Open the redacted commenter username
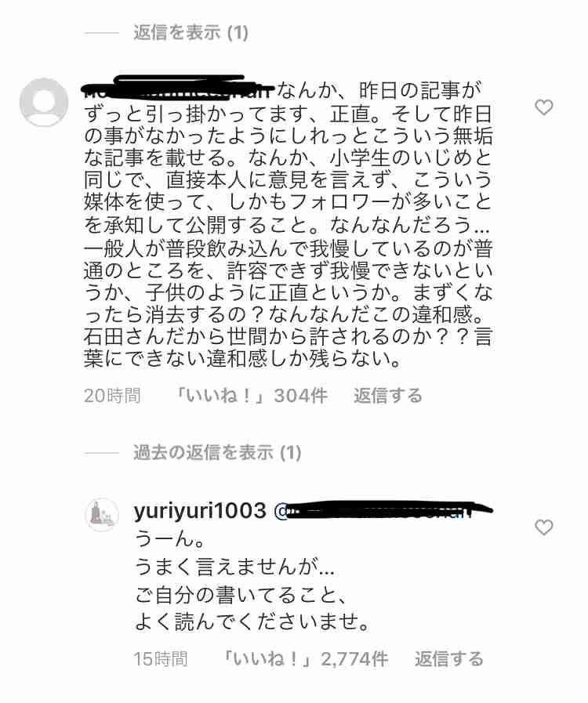Viewport: 588px width, 703px height. [179, 88]
